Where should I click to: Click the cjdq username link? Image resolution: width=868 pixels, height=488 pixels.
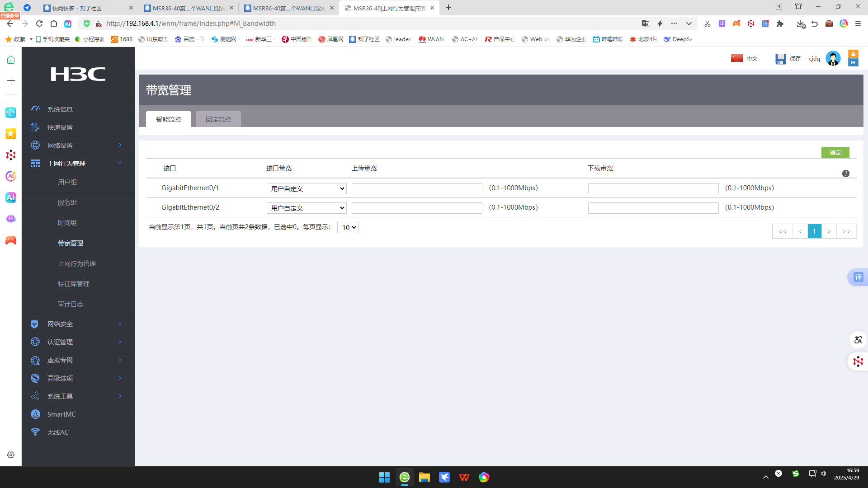coord(814,59)
